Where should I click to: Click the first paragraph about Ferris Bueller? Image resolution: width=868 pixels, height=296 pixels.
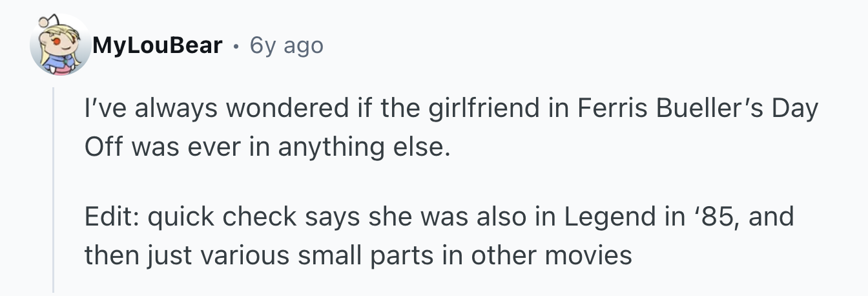451,127
